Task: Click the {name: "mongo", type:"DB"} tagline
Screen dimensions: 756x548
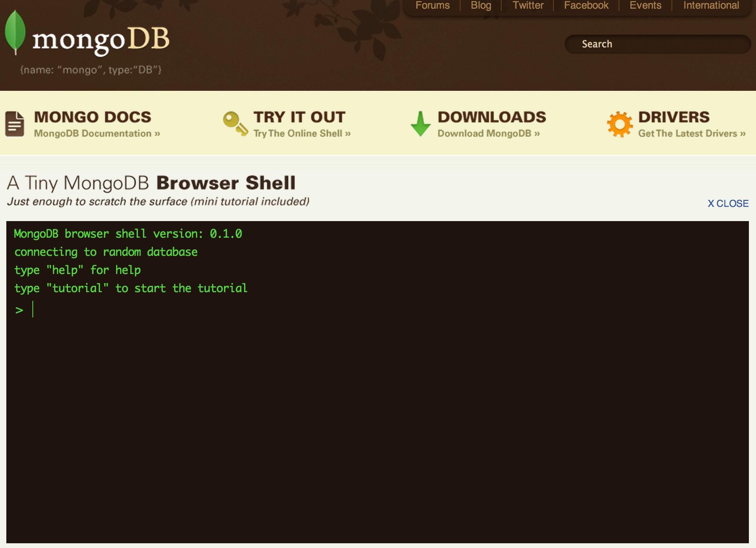Action: (x=91, y=70)
